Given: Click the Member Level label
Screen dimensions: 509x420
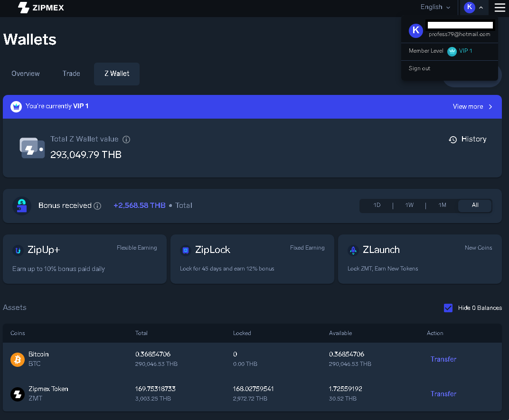Looking at the screenshot, I should 426,51.
